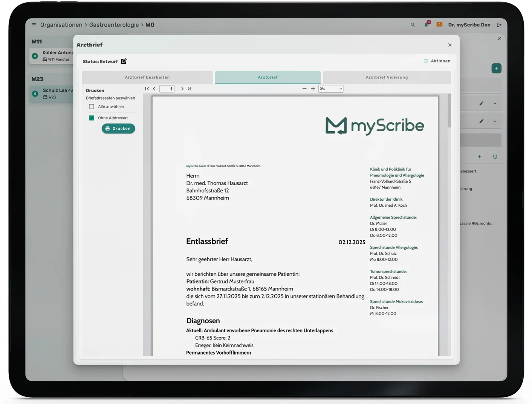The width and height of the screenshot is (532, 404).
Task: Click 'CRB-65 Score: 2' text
Action: coord(212,338)
